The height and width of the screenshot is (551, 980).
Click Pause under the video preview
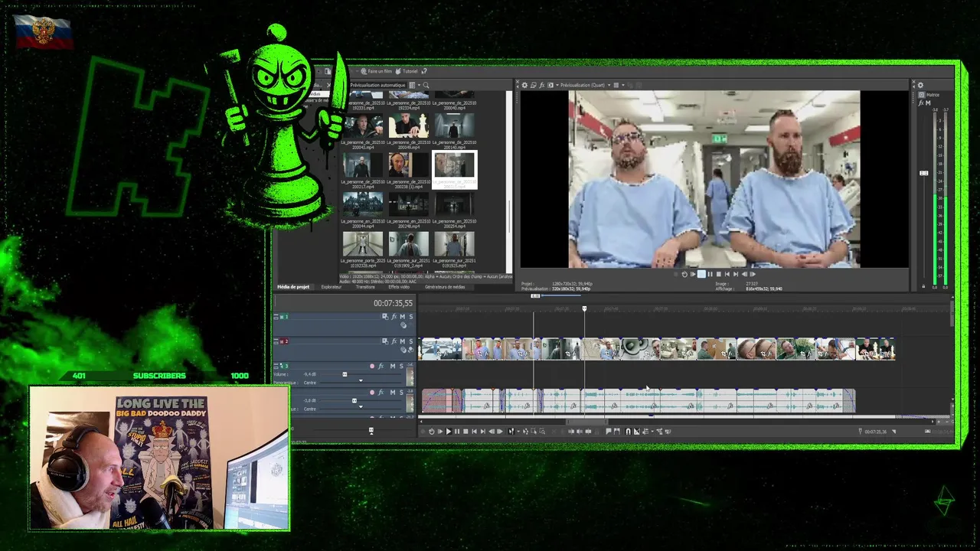click(710, 273)
